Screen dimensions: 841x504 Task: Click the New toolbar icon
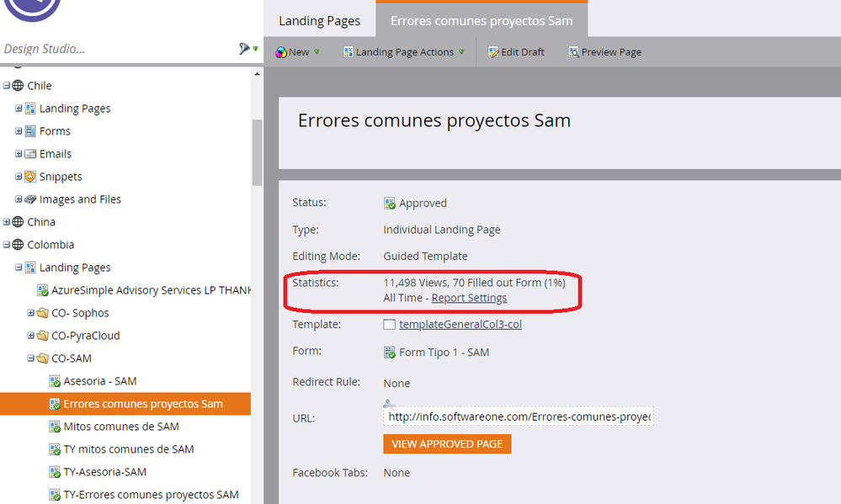(x=281, y=52)
